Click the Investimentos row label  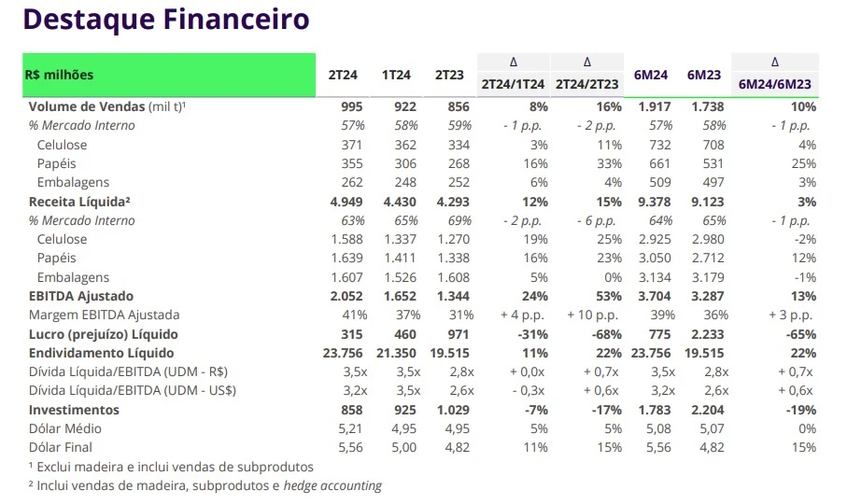coord(74,410)
